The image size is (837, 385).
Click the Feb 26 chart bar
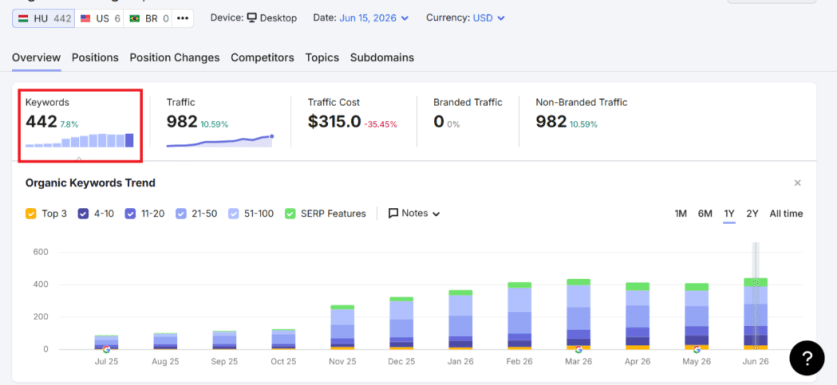(x=519, y=316)
